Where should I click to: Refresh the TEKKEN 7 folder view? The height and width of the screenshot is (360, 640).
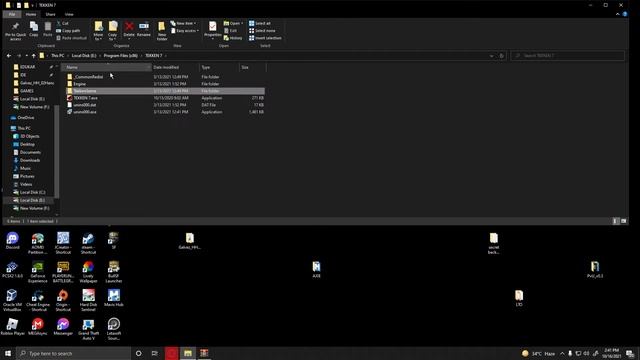tap(502, 56)
